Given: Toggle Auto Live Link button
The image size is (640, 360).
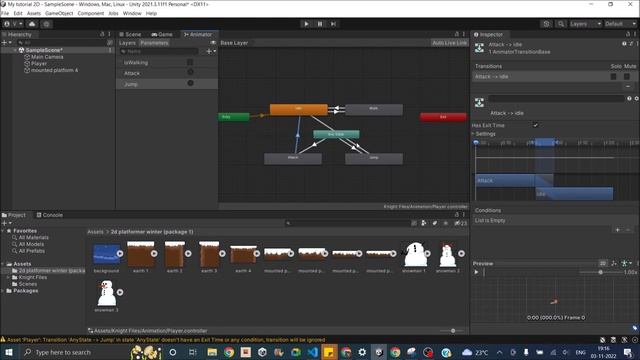Looking at the screenshot, I should [449, 43].
